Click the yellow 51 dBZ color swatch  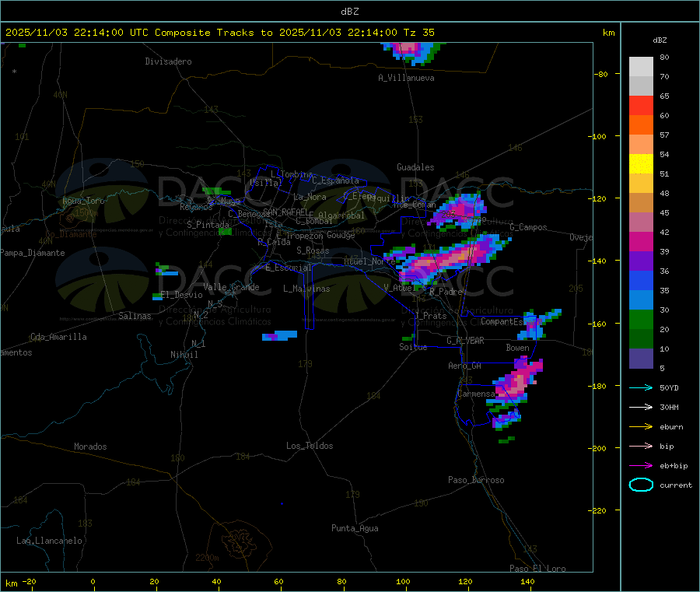pos(641,164)
